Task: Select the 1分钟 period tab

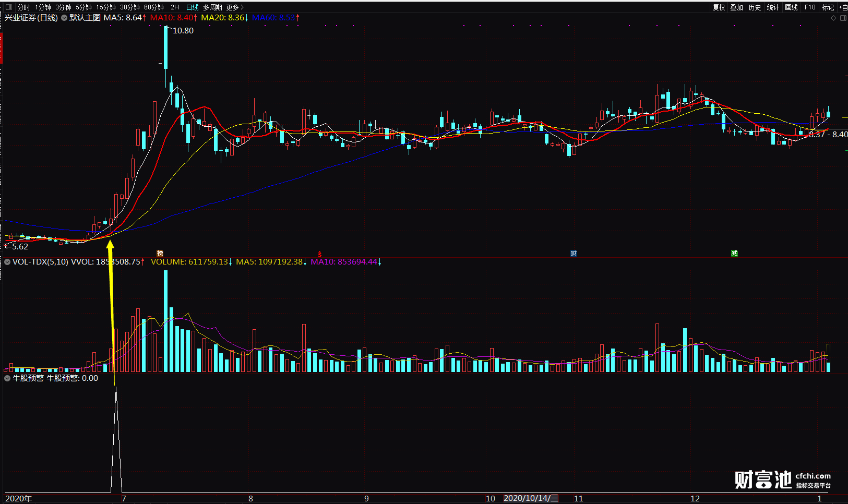Action: tap(43, 7)
